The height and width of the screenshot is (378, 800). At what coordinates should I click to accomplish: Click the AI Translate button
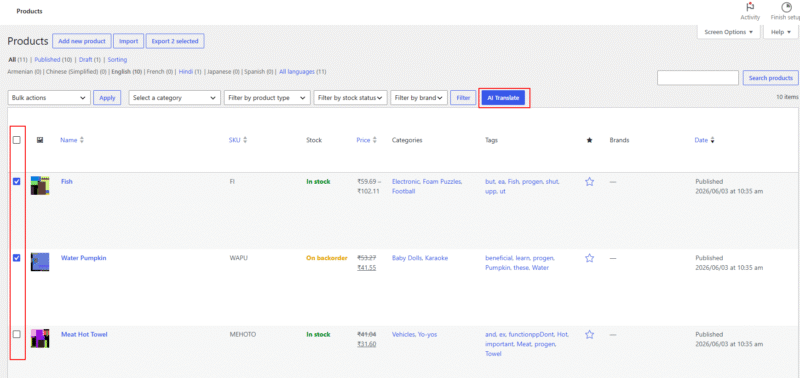coord(503,98)
